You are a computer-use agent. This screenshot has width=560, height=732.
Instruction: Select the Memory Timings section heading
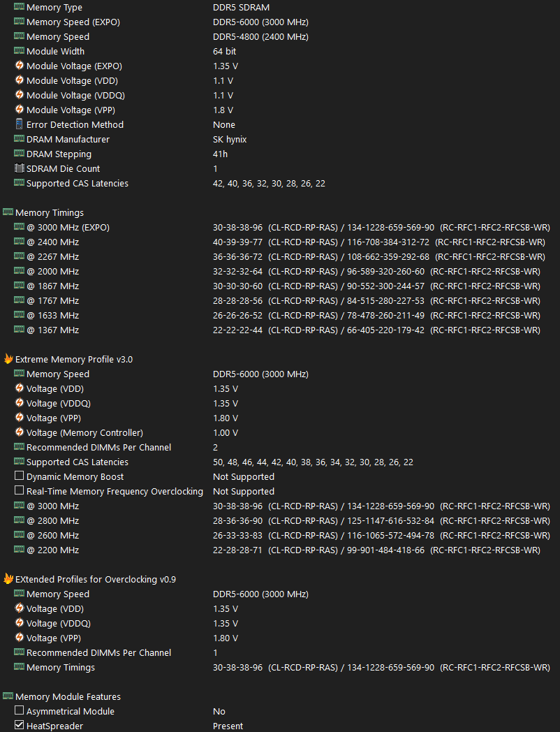(49, 212)
